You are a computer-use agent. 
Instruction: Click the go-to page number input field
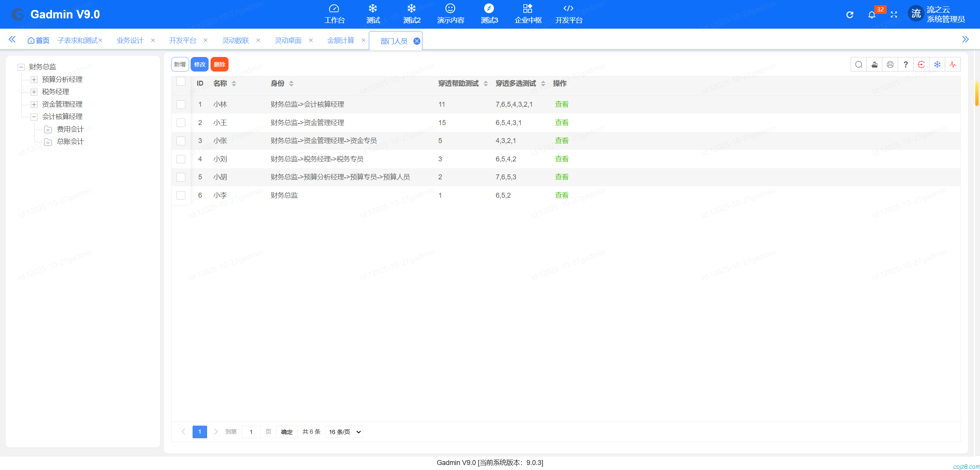coord(251,432)
